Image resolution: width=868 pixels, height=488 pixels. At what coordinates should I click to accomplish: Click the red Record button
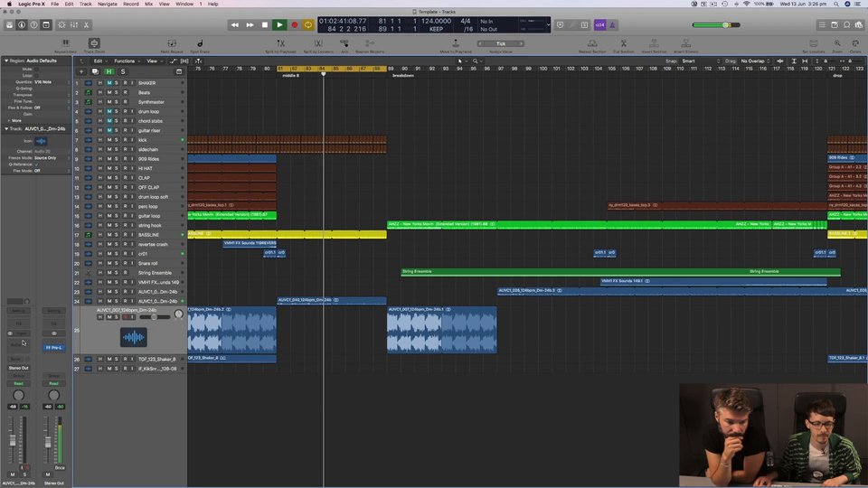pos(295,25)
